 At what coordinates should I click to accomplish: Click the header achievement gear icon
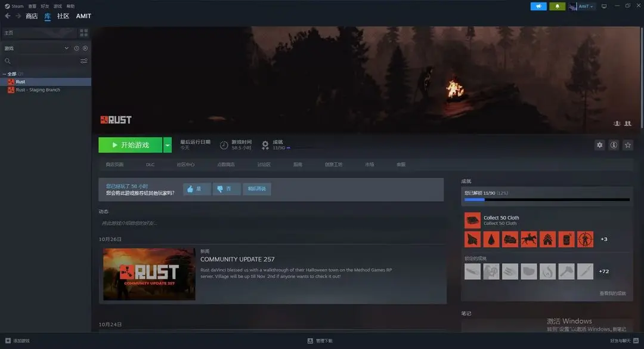265,145
